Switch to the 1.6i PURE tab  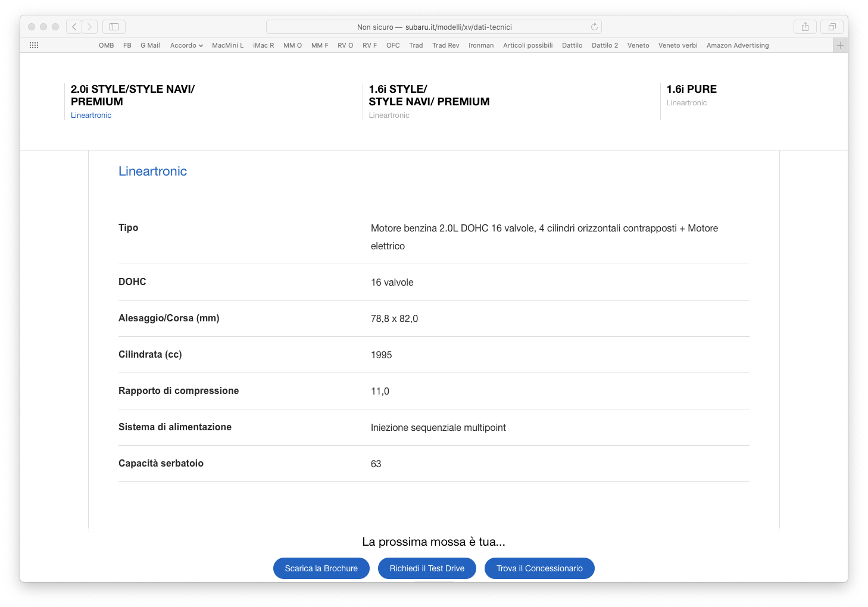tap(691, 89)
